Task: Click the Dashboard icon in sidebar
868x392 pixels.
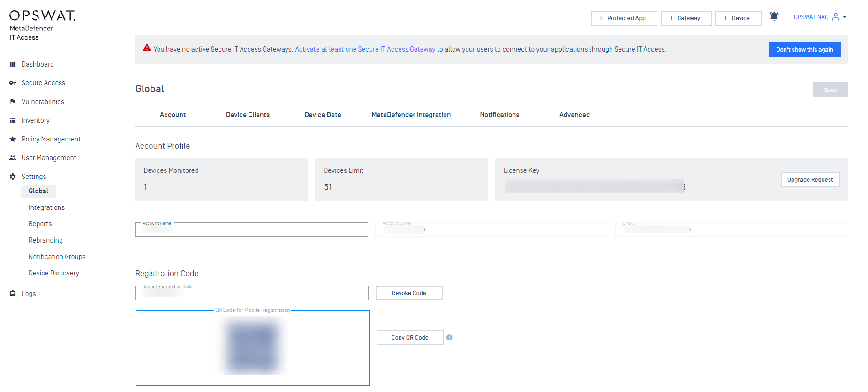Action: (x=13, y=64)
